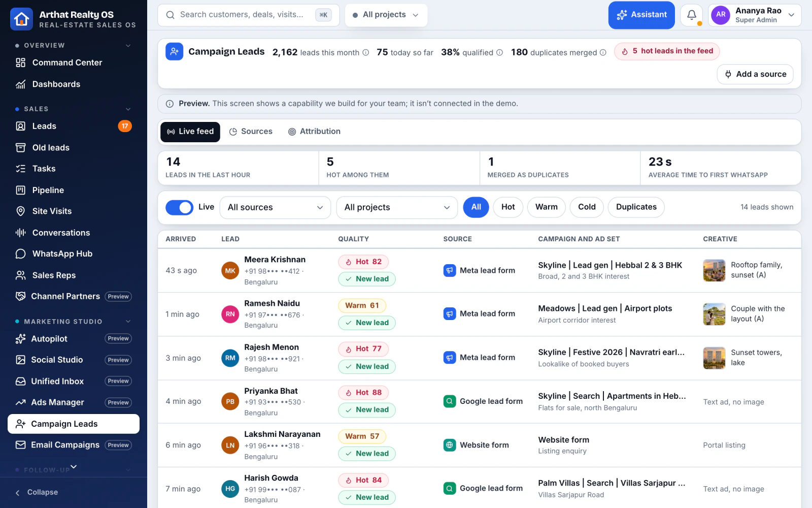Open the All projects selector in the top bar
Image resolution: width=812 pixels, height=508 pixels.
tap(386, 15)
